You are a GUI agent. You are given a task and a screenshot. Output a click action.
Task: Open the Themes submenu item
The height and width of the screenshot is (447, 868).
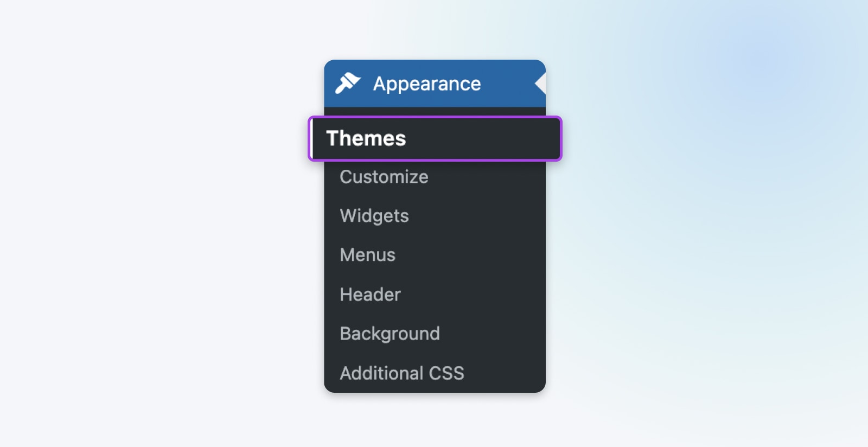(366, 138)
